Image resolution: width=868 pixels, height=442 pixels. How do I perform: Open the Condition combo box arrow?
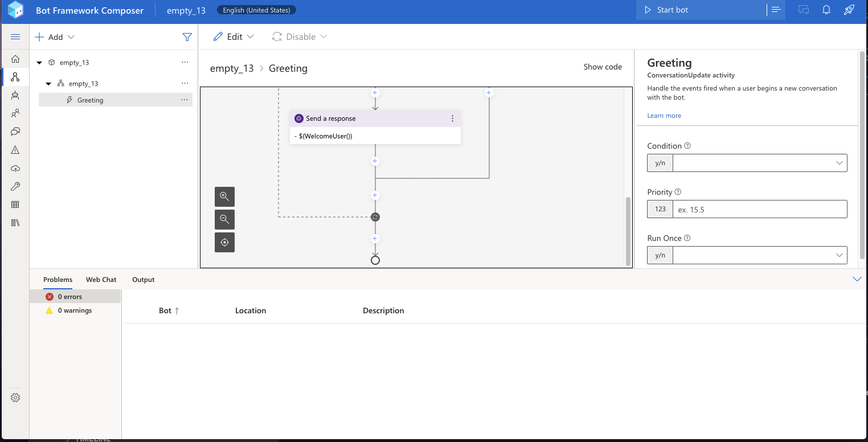point(839,163)
